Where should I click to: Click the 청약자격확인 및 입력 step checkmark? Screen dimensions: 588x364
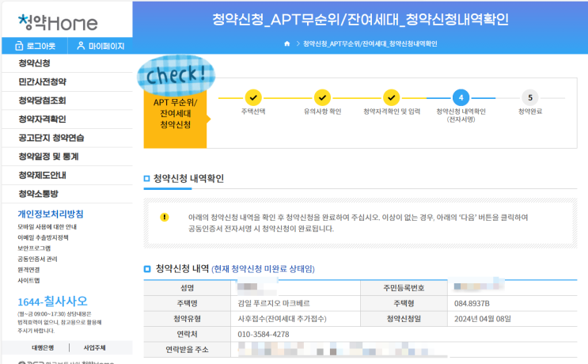point(392,98)
